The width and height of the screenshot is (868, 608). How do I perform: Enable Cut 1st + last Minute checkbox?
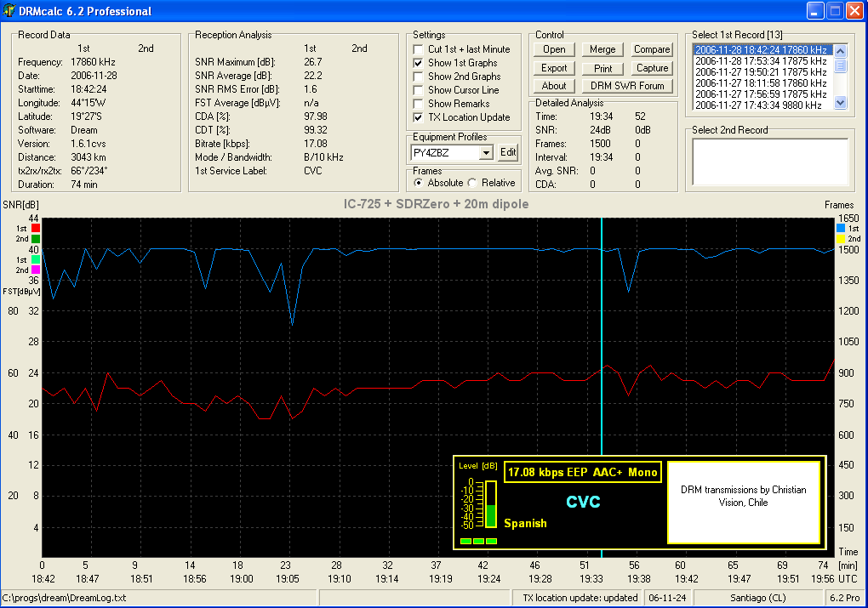[419, 49]
